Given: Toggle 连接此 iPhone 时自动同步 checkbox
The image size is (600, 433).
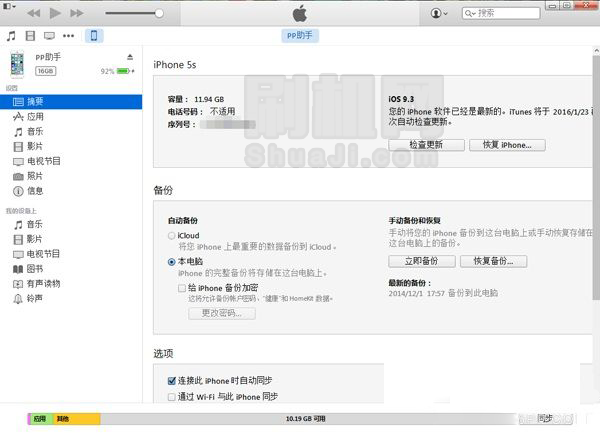Looking at the screenshot, I should click(172, 381).
